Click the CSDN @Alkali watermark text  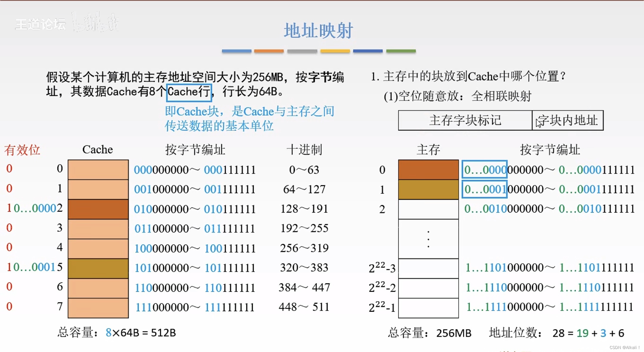pyautogui.click(x=624, y=348)
